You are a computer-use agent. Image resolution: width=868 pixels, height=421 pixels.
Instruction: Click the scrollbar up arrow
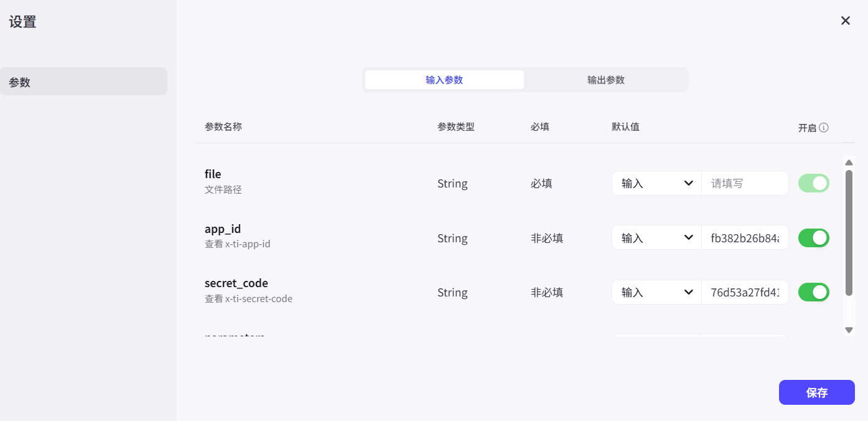tap(849, 163)
